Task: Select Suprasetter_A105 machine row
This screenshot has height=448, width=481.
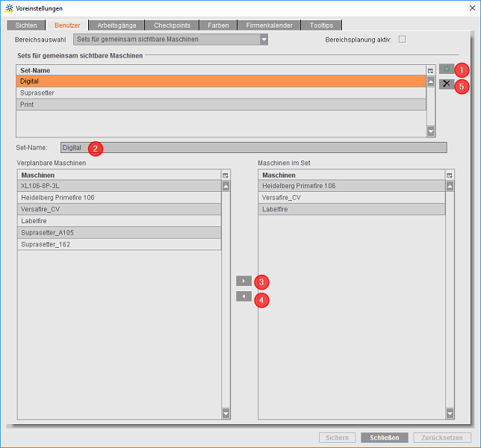Action: 120,233
